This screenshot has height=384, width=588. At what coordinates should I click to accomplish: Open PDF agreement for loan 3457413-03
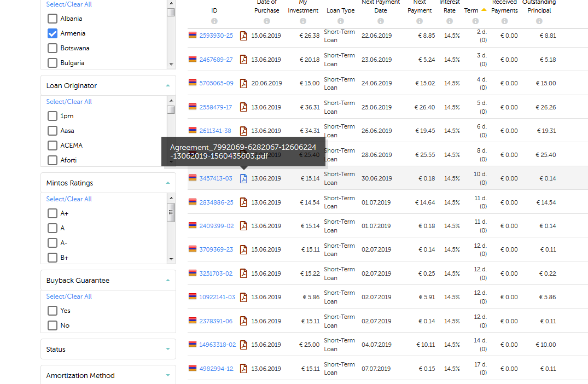point(244,178)
